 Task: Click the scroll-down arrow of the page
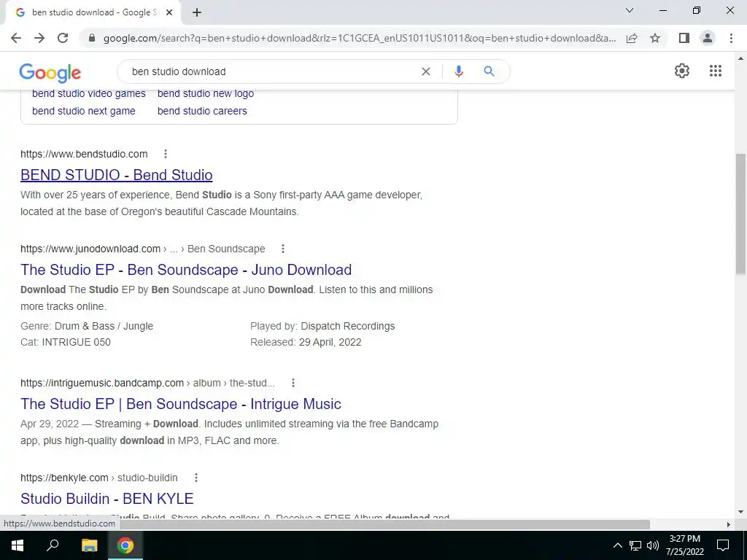click(x=740, y=513)
